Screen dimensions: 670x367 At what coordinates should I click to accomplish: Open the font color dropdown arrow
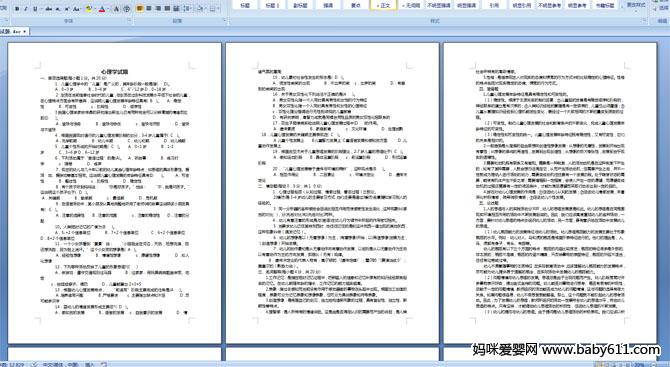click(108, 9)
